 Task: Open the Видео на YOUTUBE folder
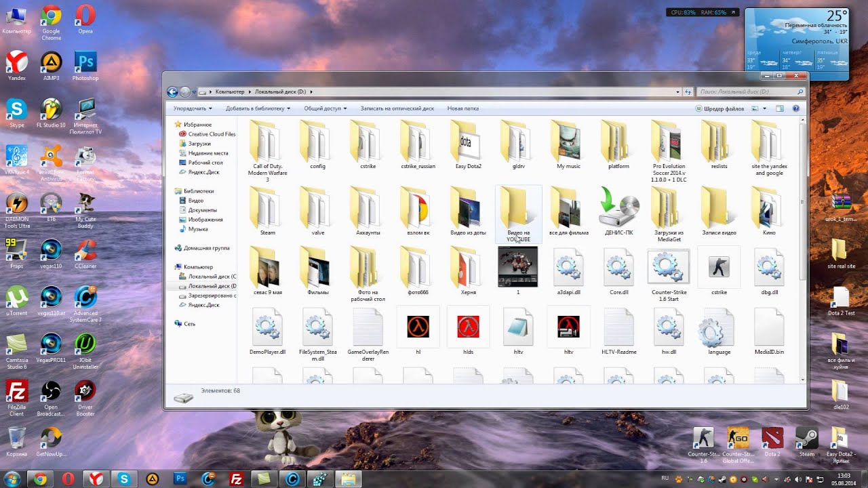[518, 214]
